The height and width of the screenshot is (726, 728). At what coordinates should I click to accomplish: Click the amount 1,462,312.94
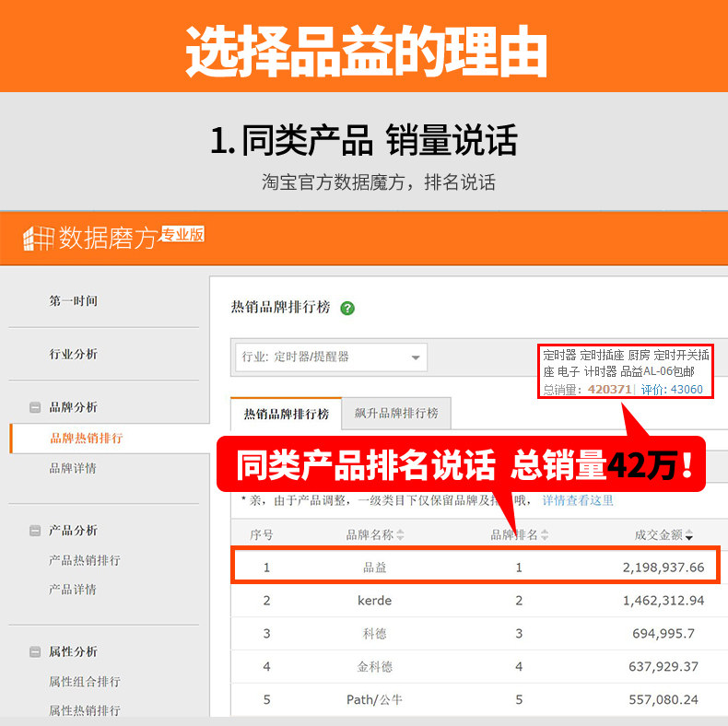(x=663, y=601)
